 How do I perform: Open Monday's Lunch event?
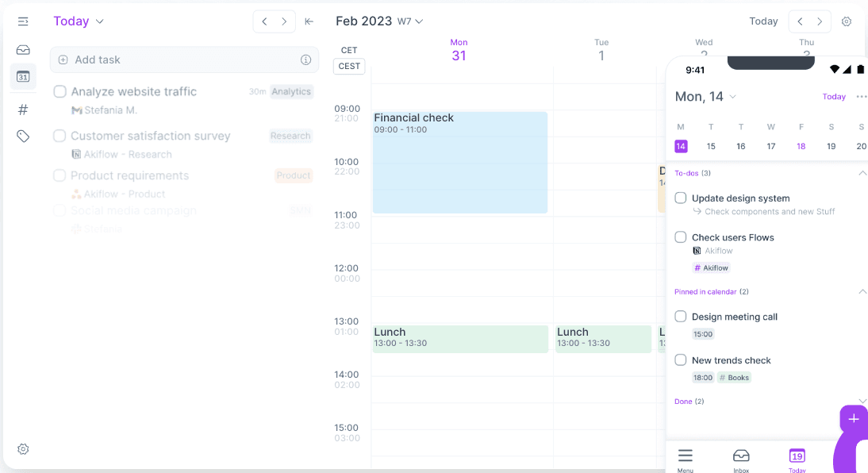pos(460,338)
